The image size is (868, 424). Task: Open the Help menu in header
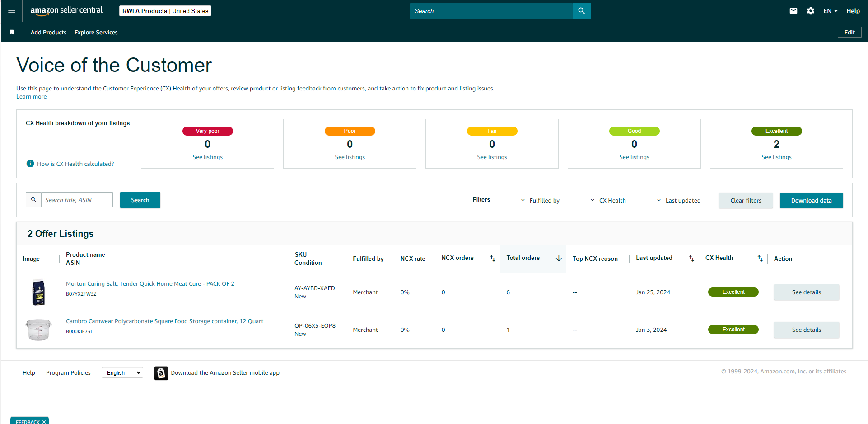[853, 11]
